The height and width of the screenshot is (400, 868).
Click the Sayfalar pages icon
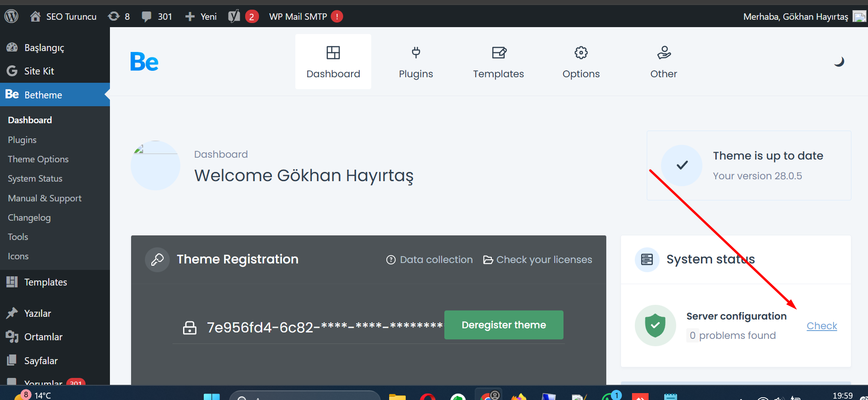(12, 360)
